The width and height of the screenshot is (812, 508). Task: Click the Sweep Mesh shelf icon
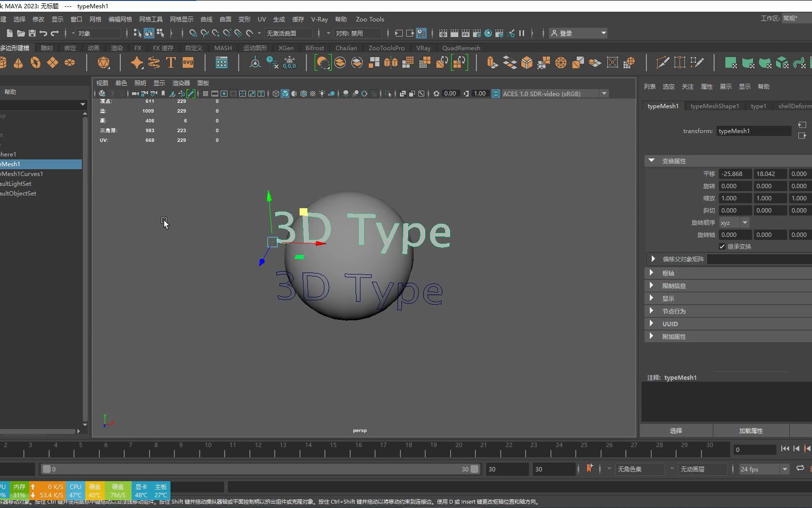point(154,62)
